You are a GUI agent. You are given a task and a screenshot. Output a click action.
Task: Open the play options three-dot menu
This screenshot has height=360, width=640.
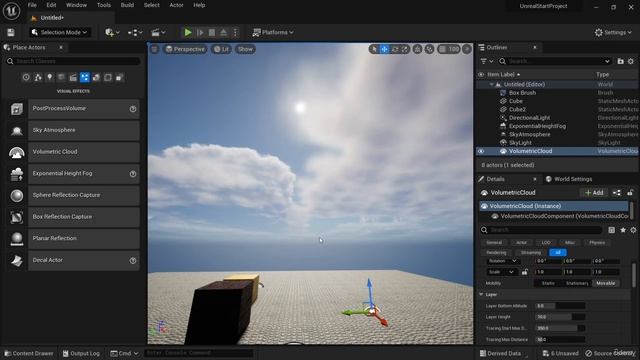(235, 32)
